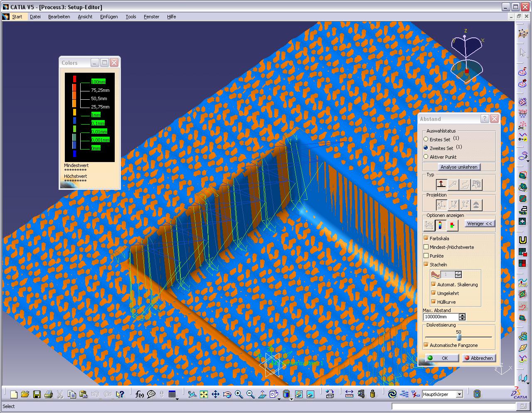Screen dimensions: 532x413
Task: Click the Abbrechen button
Action: 479,358
